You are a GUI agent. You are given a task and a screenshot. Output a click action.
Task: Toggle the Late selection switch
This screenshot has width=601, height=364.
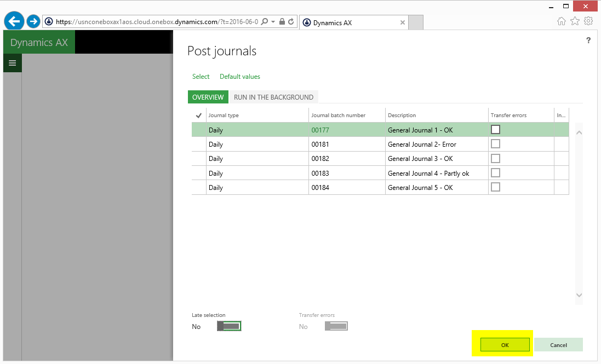point(229,326)
